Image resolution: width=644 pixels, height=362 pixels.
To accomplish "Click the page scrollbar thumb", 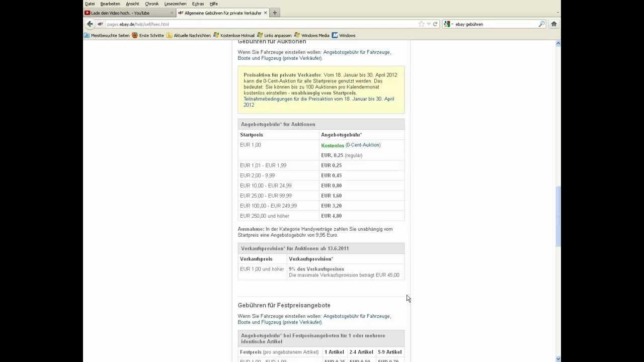I will coord(558,216).
